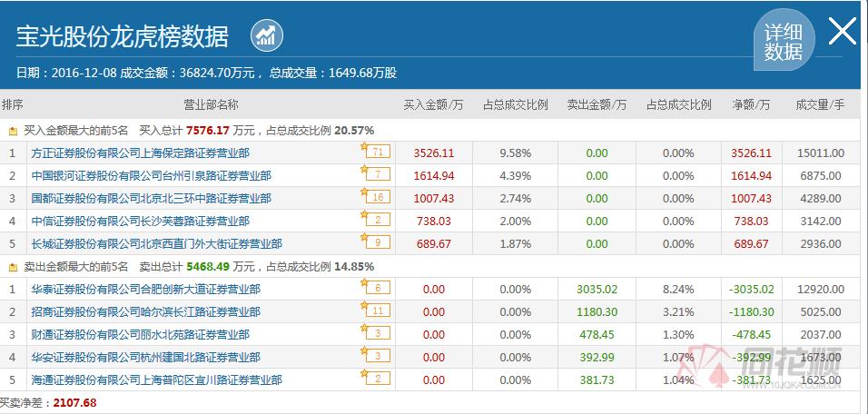Click star badge 2 for 海通证券 row

375,378
